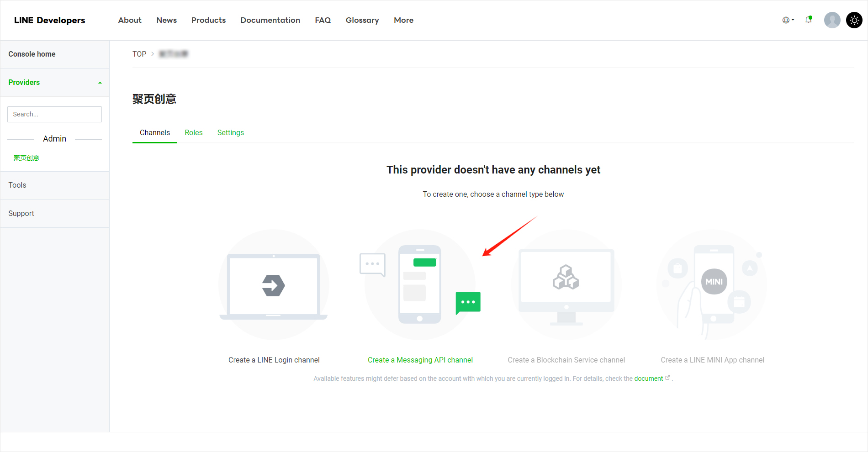Click the blurred provider breadcrumb item
868x452 pixels.
tap(173, 54)
